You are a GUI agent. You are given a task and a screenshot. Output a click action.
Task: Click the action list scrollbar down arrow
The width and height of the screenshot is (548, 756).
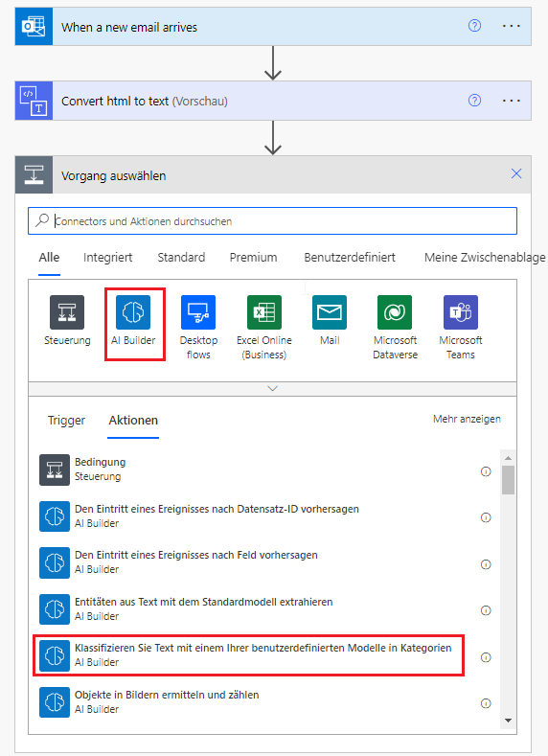(508, 721)
